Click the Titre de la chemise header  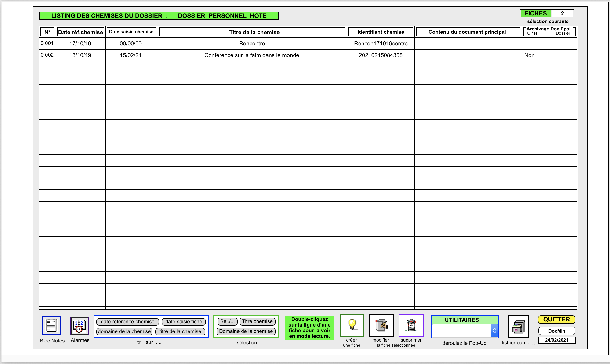[252, 32]
